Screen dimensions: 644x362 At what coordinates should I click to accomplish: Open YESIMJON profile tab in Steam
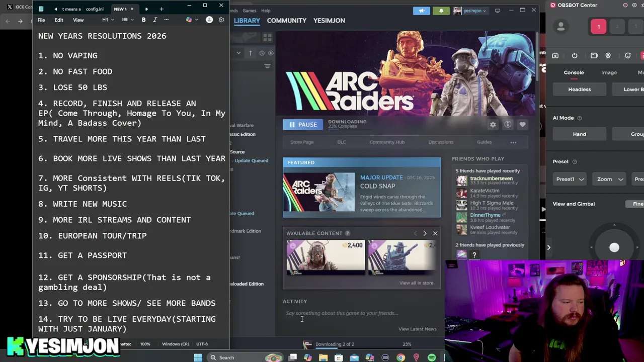tap(329, 21)
